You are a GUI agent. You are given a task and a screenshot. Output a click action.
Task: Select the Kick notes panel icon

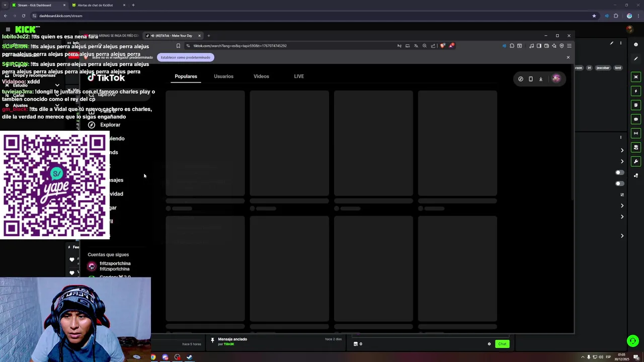(x=636, y=105)
